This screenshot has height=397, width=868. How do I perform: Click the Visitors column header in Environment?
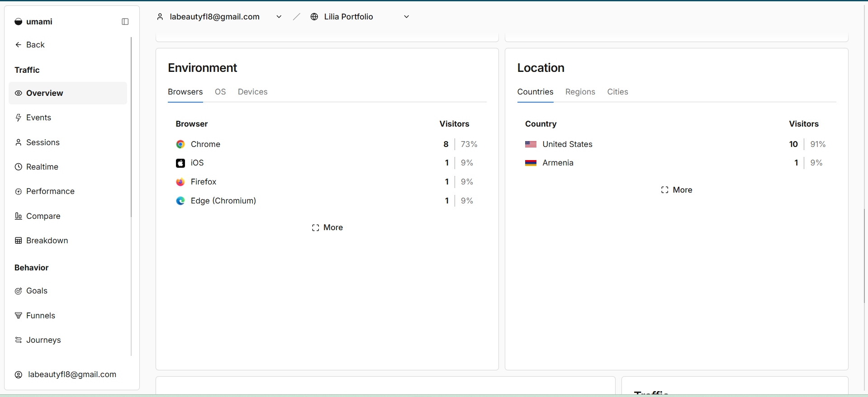[x=454, y=124]
